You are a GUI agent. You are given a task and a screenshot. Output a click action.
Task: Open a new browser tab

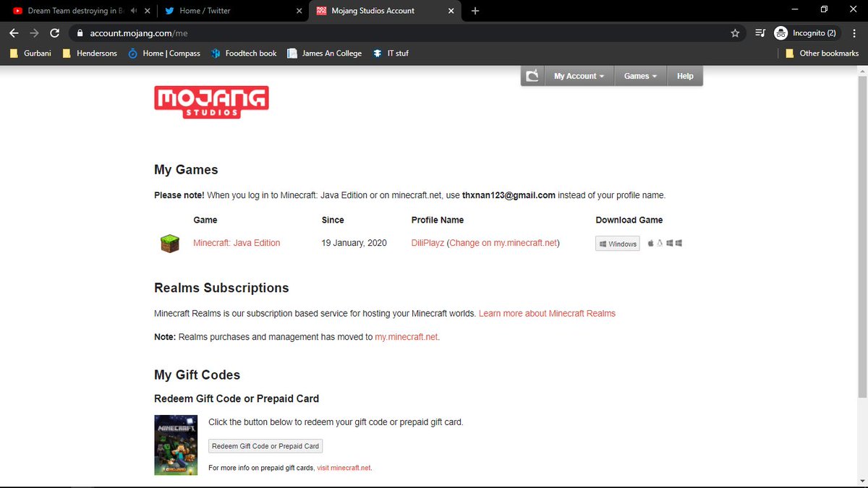point(475,11)
